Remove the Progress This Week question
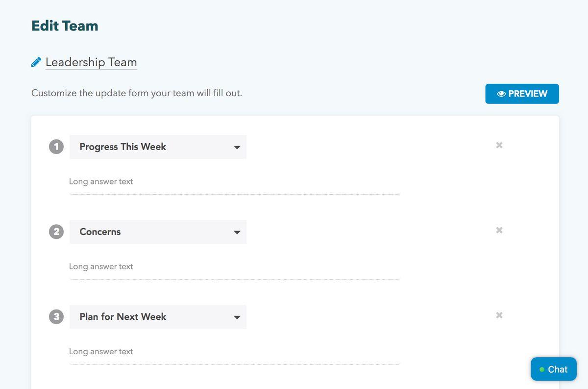588x389 pixels. (x=499, y=145)
